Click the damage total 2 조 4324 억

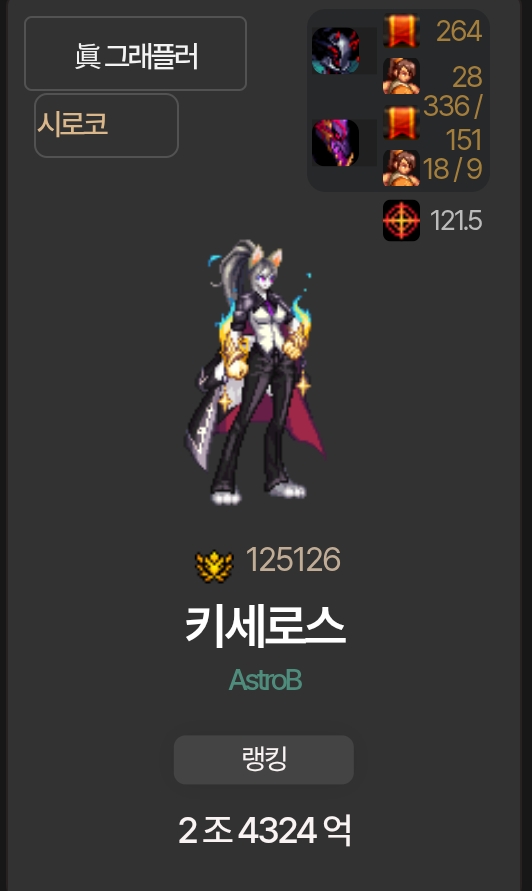265,830
